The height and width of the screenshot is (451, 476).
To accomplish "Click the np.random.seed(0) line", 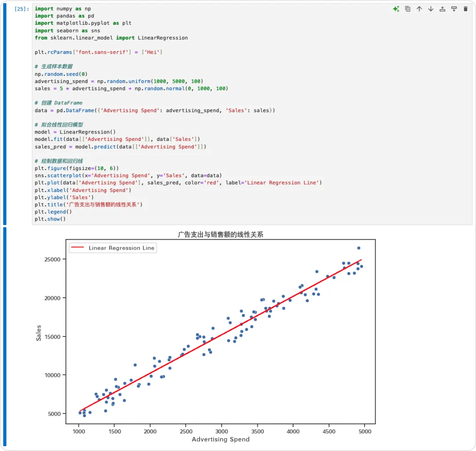I will tap(61, 74).
